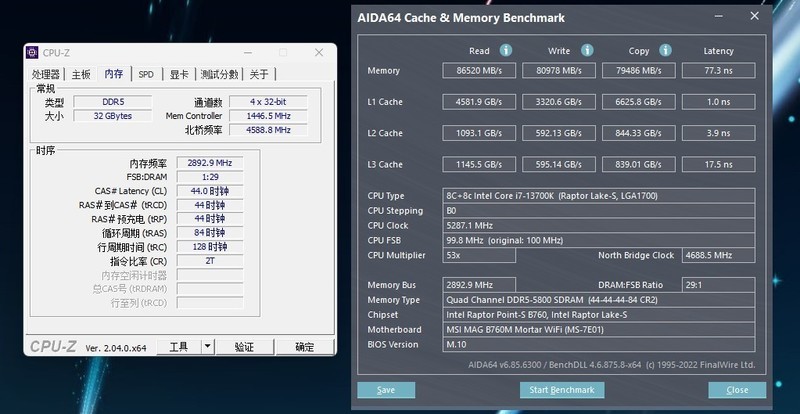Click the L3 Cache Write value 595.14 GB/s
Viewport: 800px width, 414px height.
click(559, 164)
